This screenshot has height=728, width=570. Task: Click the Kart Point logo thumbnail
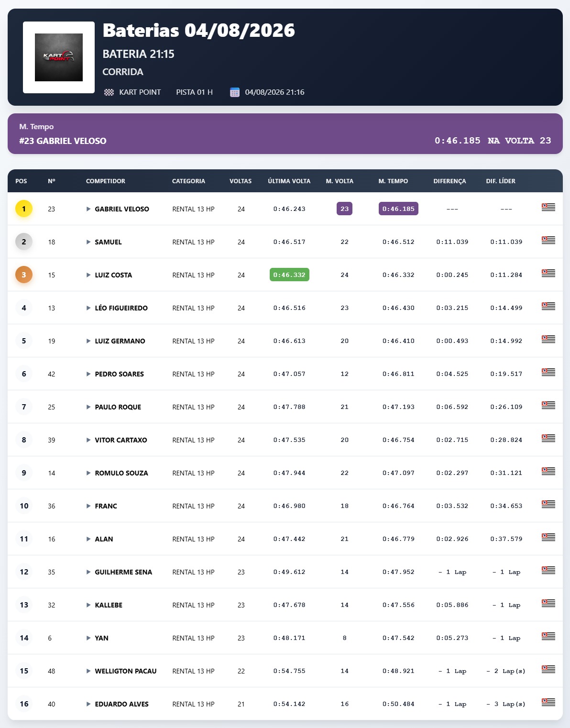59,57
